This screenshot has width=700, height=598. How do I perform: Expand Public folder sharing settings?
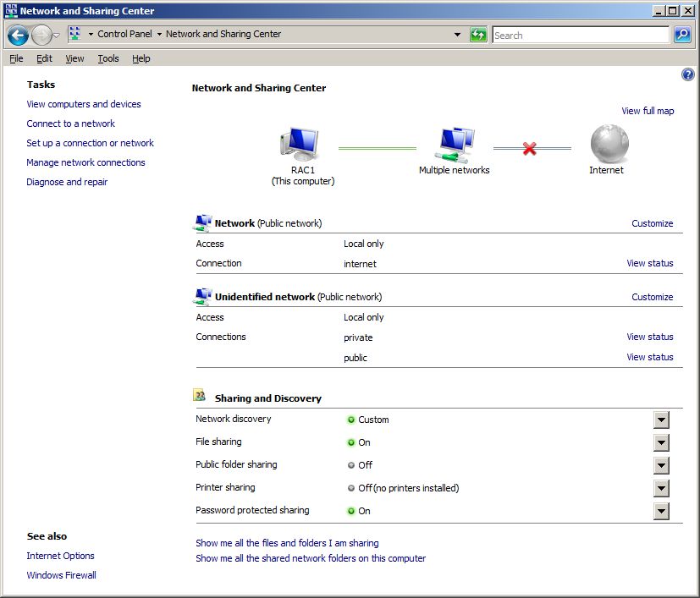pyautogui.click(x=661, y=465)
